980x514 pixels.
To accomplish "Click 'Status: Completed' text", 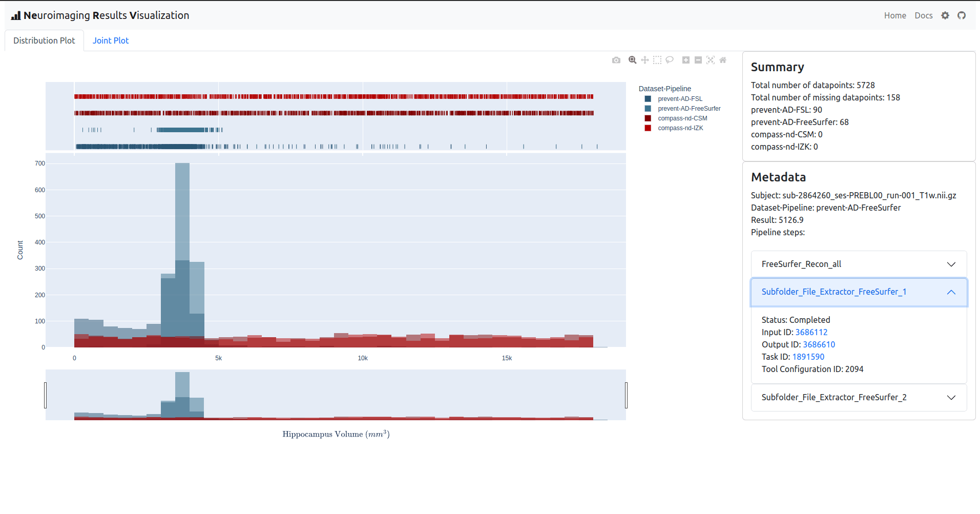I will click(796, 320).
